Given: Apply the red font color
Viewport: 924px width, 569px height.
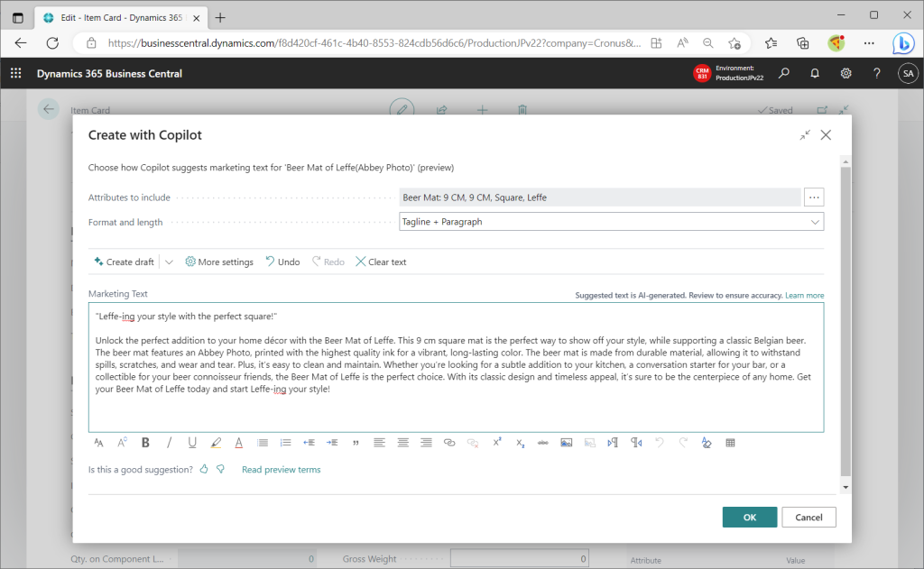Looking at the screenshot, I should [x=238, y=443].
